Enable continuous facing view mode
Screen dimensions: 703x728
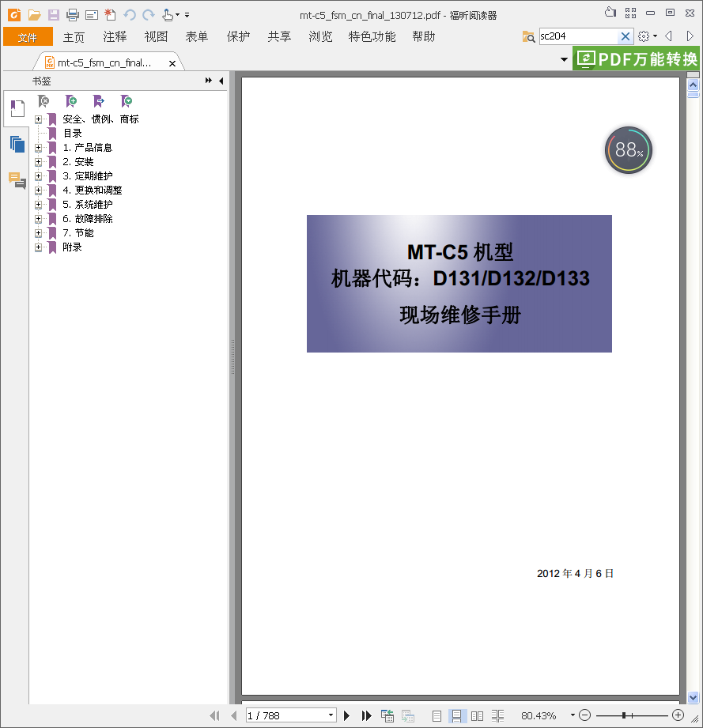coord(497,715)
